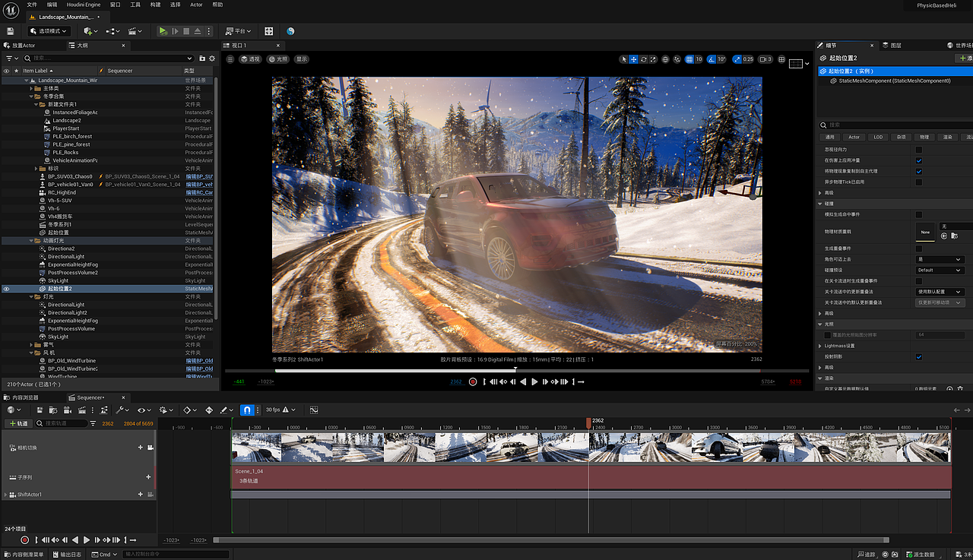Click the Outliner settings gear icon

[x=212, y=58]
